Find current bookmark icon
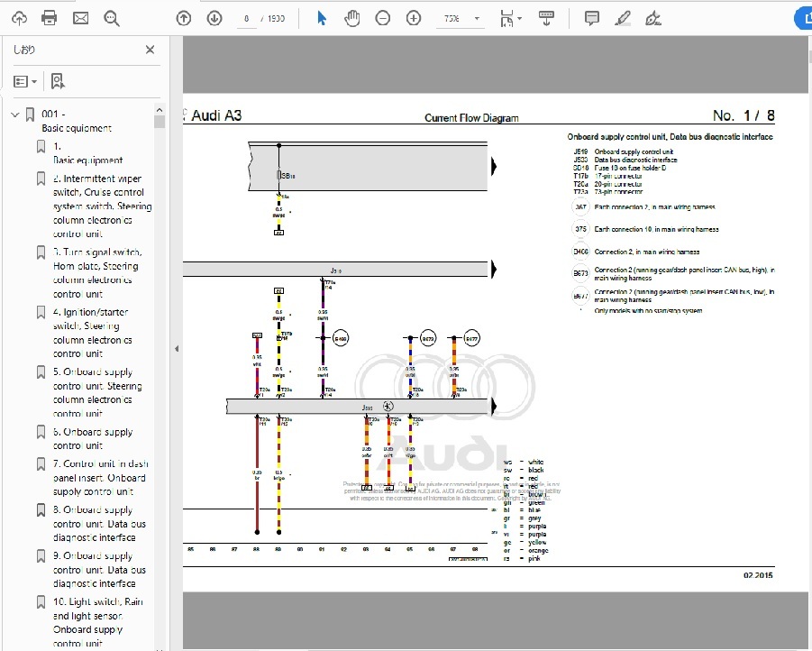 (x=58, y=81)
